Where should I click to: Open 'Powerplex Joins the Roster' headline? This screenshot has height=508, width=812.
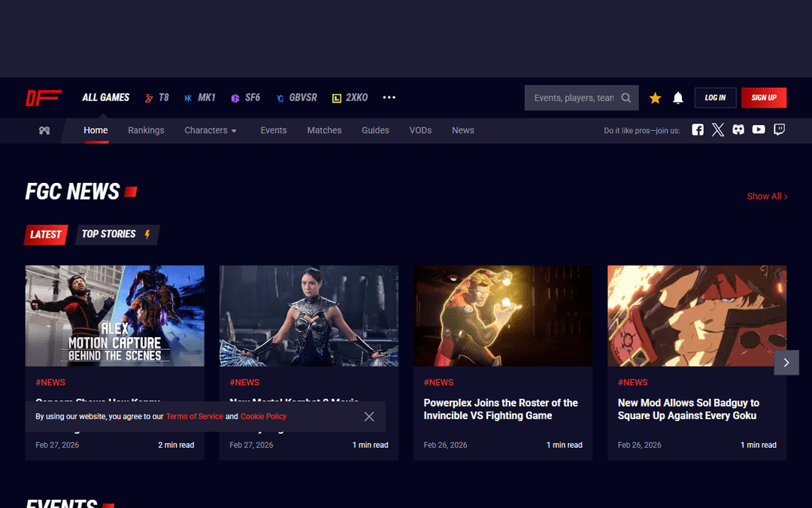[x=501, y=409]
